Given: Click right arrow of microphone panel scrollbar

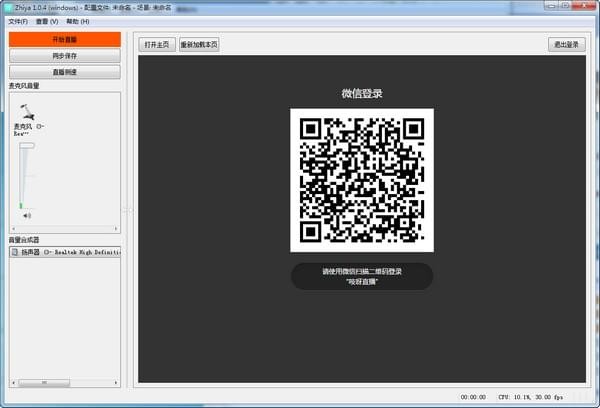Looking at the screenshot, I should tap(116, 228).
